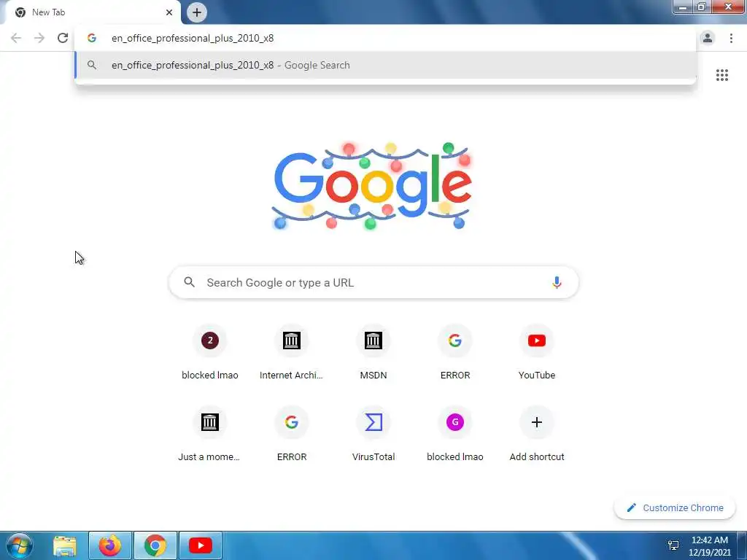The width and height of the screenshot is (747, 560).
Task: Click the Customize Chrome button
Action: pos(675,507)
